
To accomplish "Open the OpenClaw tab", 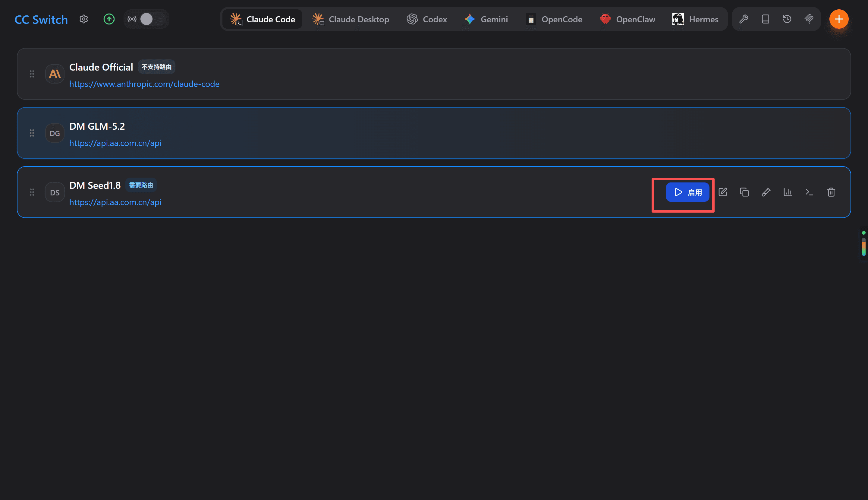I will click(628, 19).
